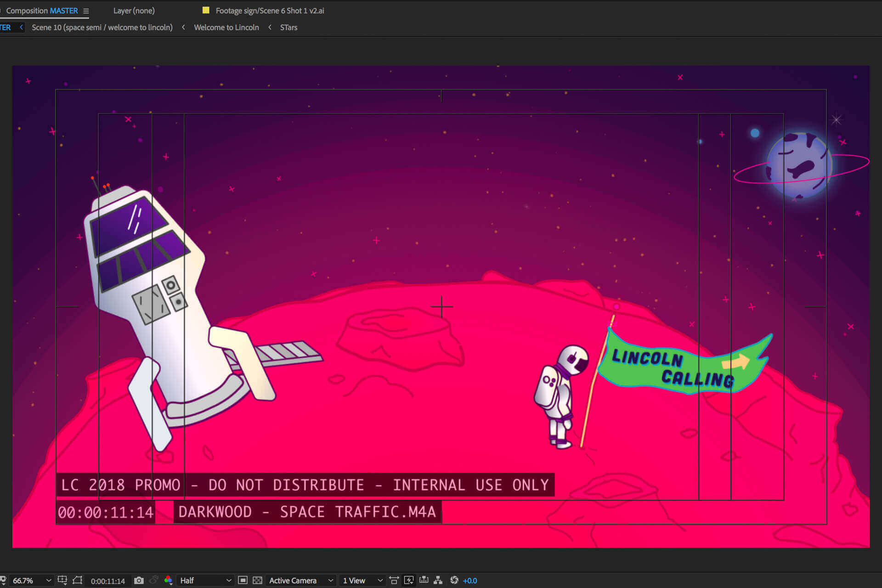Click arrow before Welcome to Lincoln breadcrumb
This screenshot has height=588, width=882.
click(183, 28)
